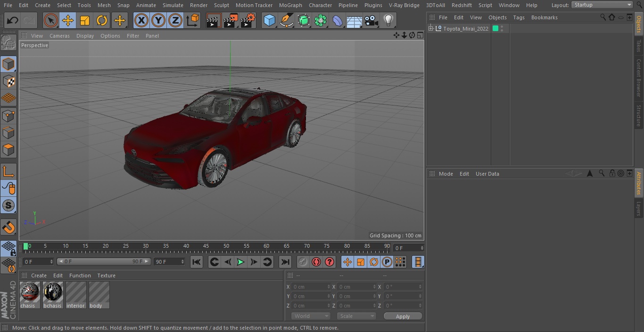Click the green layer swatch of Toyota_Mirai_2022

495,29
